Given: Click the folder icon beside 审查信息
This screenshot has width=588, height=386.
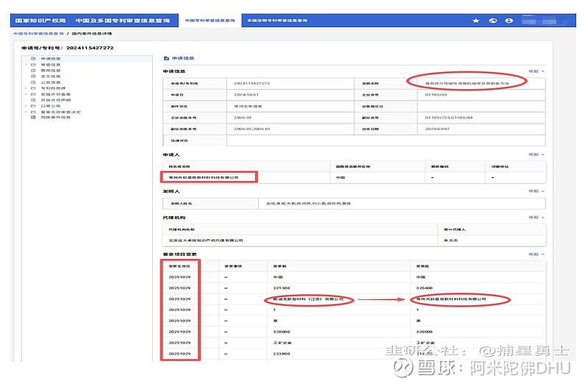Looking at the screenshot, I should point(33,65).
